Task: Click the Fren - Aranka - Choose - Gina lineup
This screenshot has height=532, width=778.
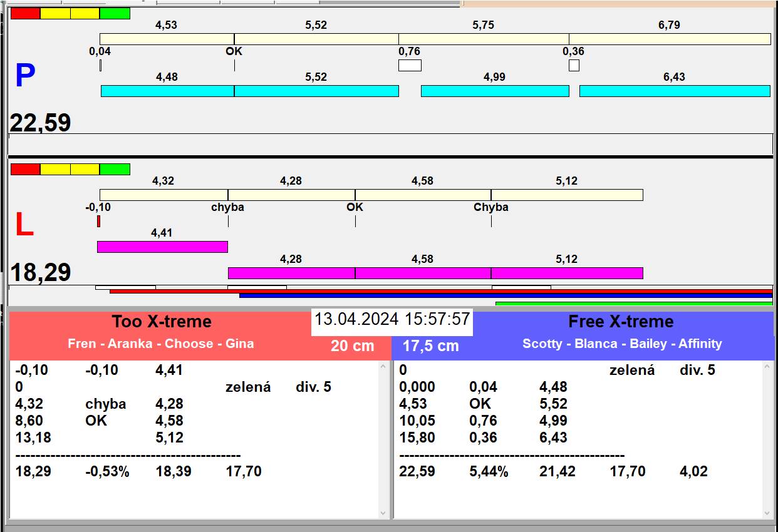Action: pyautogui.click(x=161, y=344)
